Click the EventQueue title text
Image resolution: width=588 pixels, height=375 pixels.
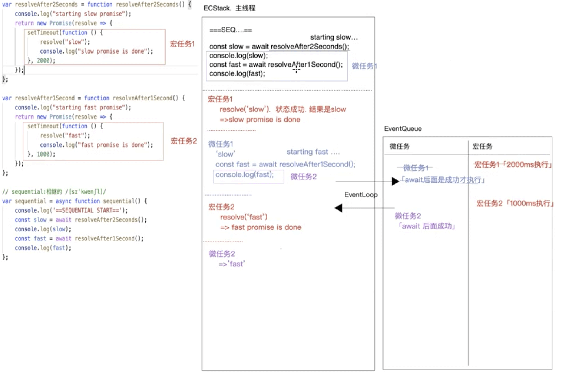403,129
